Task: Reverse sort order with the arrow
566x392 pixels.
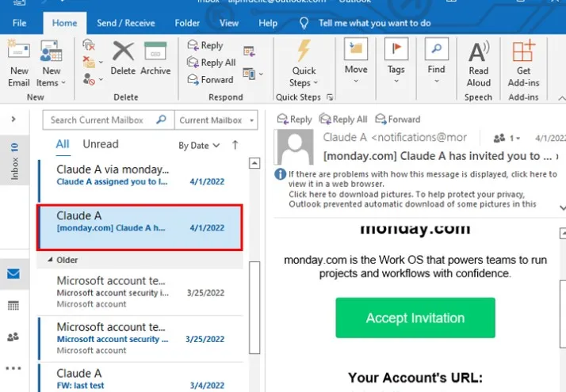Action: click(x=235, y=145)
